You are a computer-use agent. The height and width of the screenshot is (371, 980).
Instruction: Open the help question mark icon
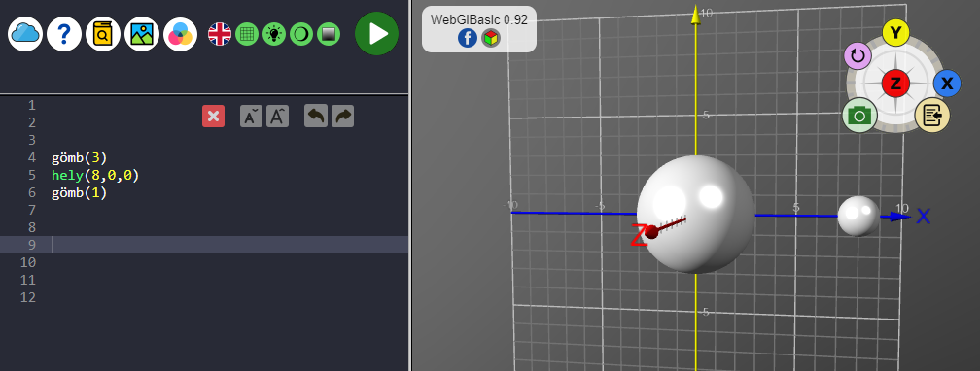coord(64,34)
